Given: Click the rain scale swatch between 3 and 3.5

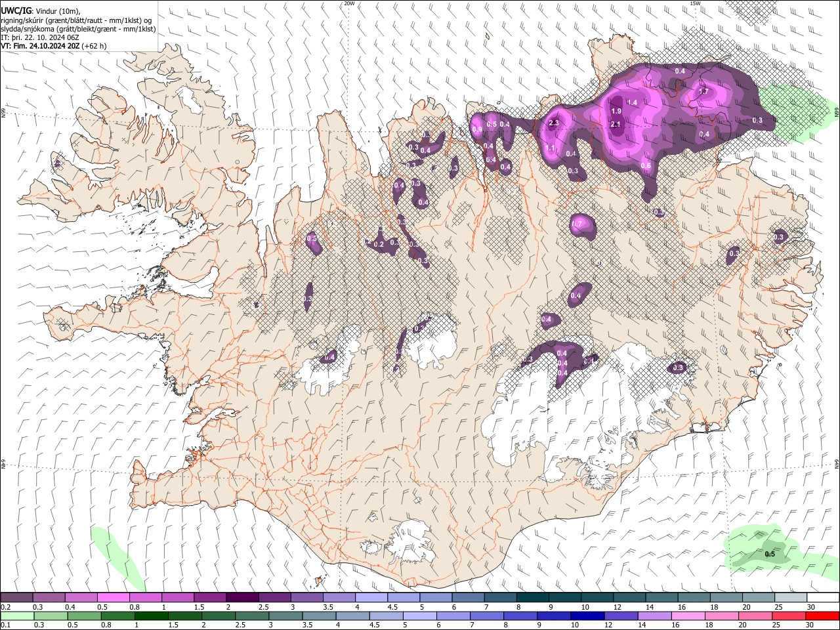Looking at the screenshot, I should click(x=285, y=616).
